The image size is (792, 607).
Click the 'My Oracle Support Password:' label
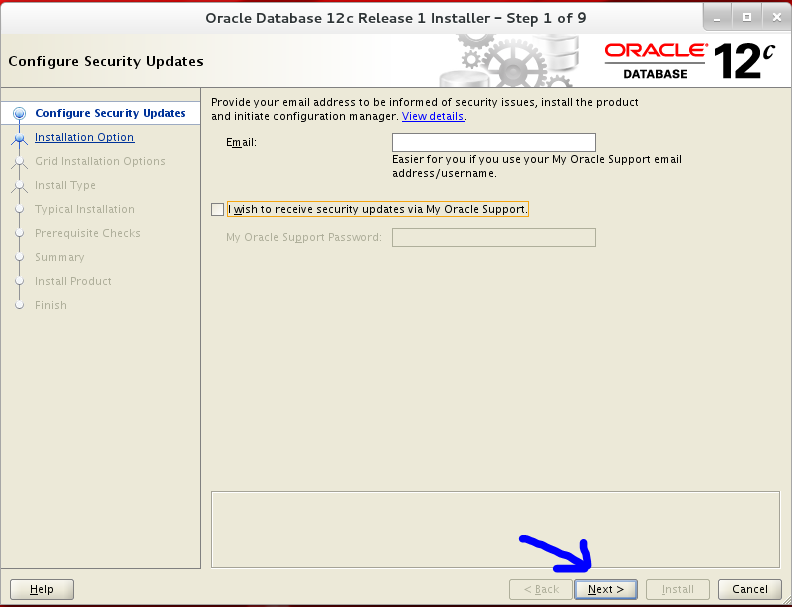304,237
